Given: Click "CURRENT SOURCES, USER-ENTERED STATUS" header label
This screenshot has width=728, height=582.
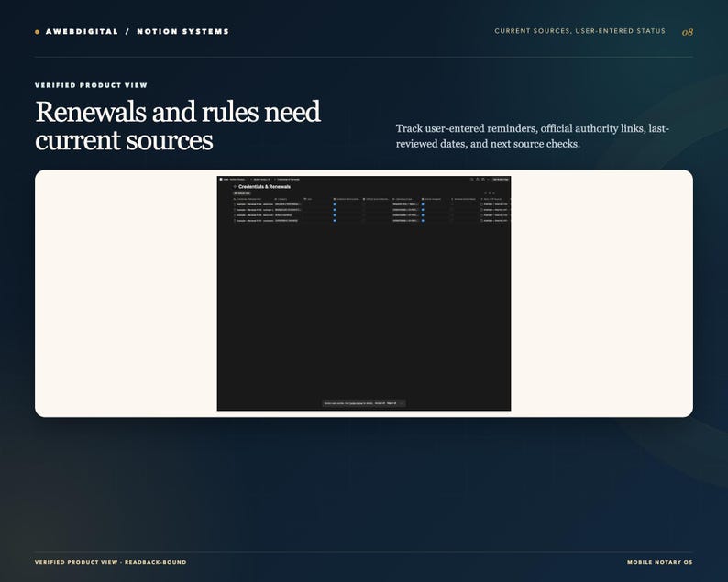Looking at the screenshot, I should tap(579, 31).
